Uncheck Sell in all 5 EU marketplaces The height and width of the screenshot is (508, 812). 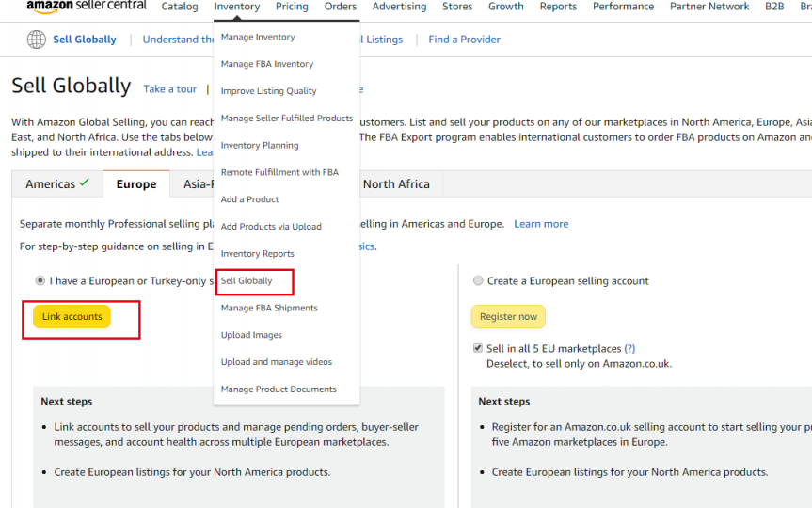[x=478, y=348]
